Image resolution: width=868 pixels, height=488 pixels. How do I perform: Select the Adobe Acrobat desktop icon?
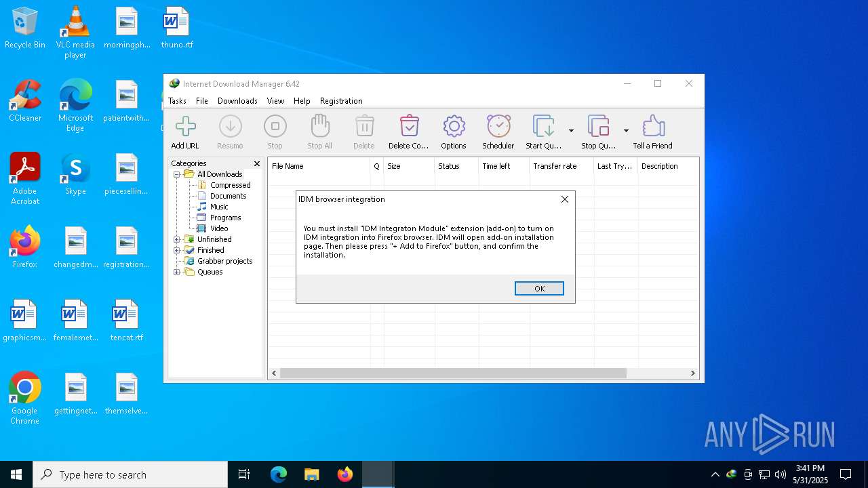point(25,179)
